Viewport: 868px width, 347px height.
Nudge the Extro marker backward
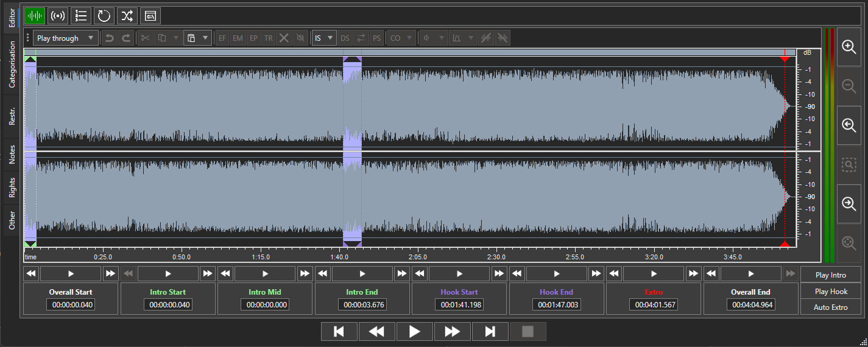tap(614, 274)
